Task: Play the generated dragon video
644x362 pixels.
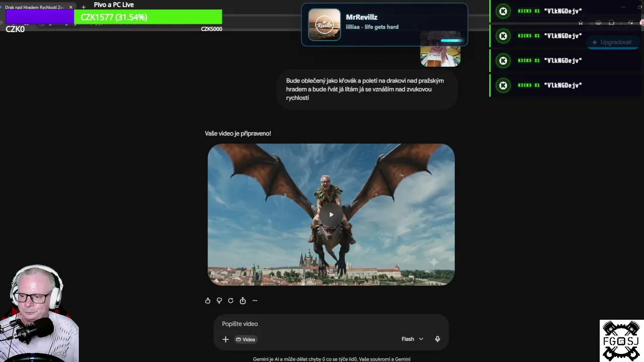Action: 331,215
